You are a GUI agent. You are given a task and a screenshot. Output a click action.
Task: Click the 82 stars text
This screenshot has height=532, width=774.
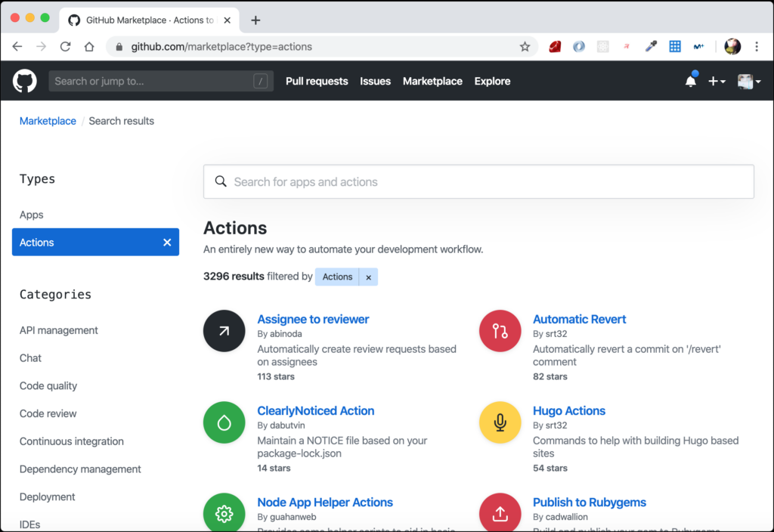point(550,376)
